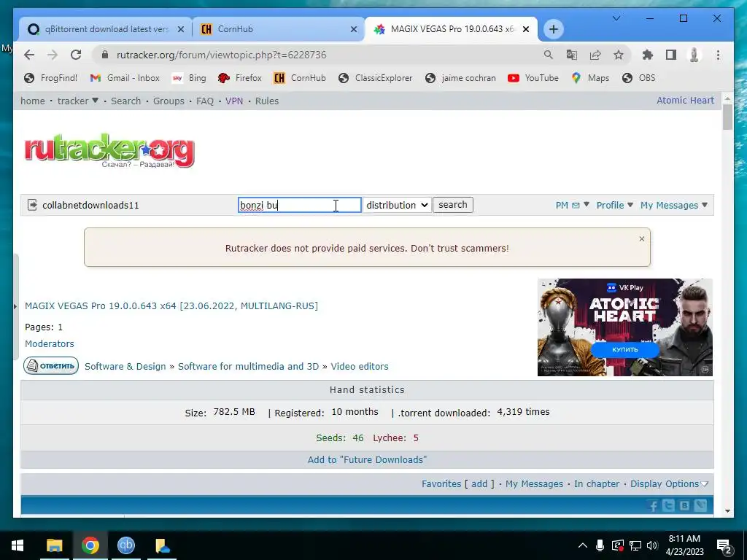Open the Bing bookmark
The width and height of the screenshot is (747, 560).
[189, 77]
